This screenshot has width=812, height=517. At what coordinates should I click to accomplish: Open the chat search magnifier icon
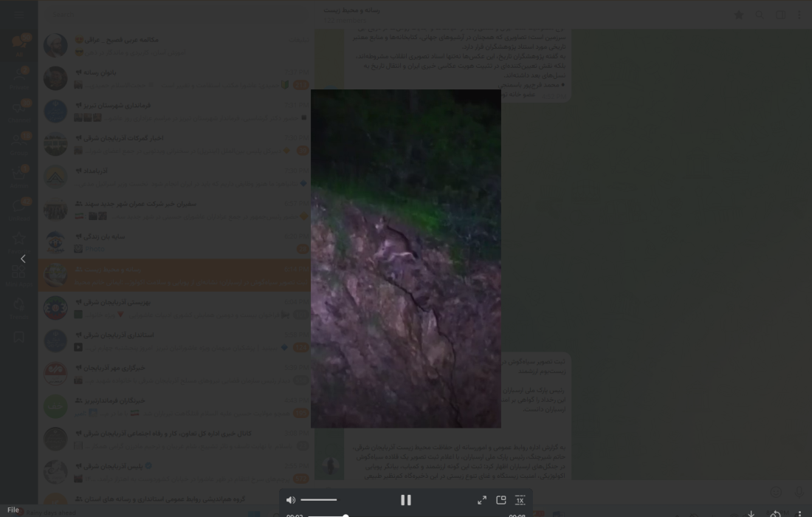[x=759, y=15]
